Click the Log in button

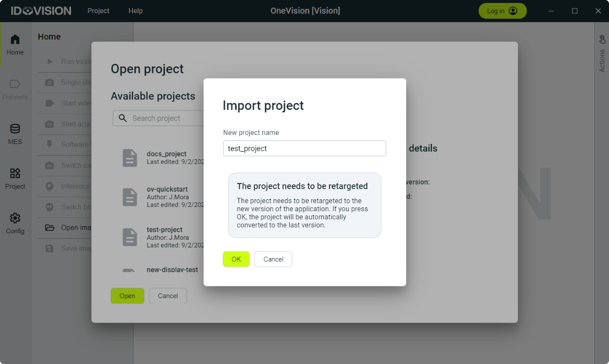[x=502, y=11]
